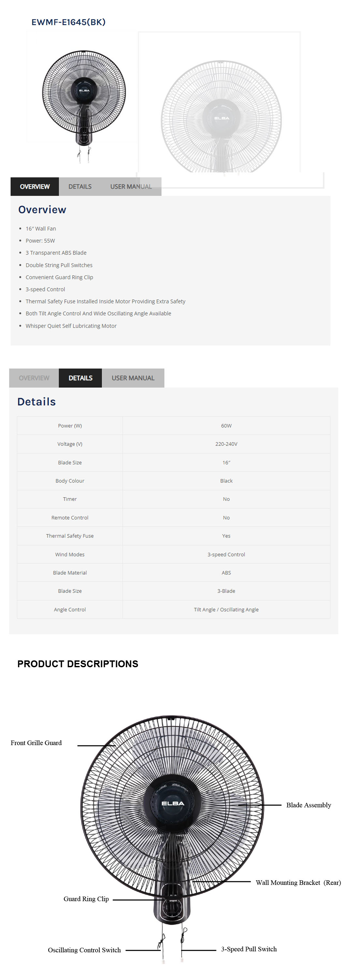Click the EWMF-E1645(BK) product title

68,22
